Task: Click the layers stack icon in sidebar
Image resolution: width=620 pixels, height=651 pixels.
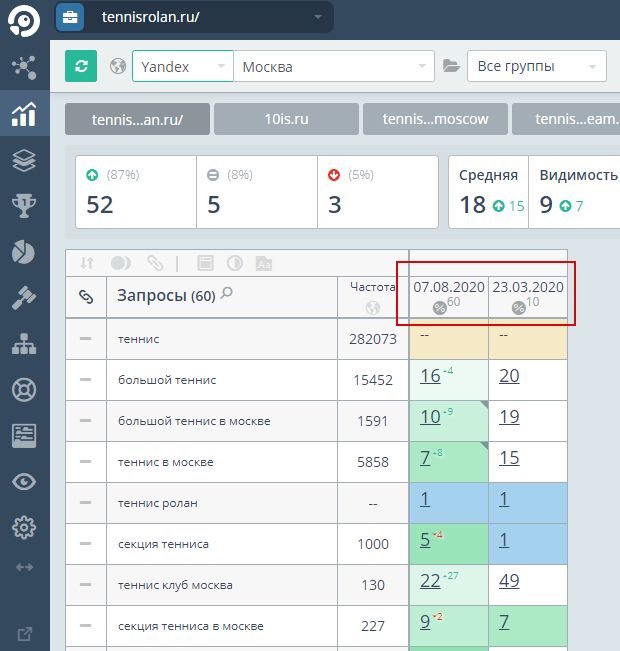Action: (24, 160)
